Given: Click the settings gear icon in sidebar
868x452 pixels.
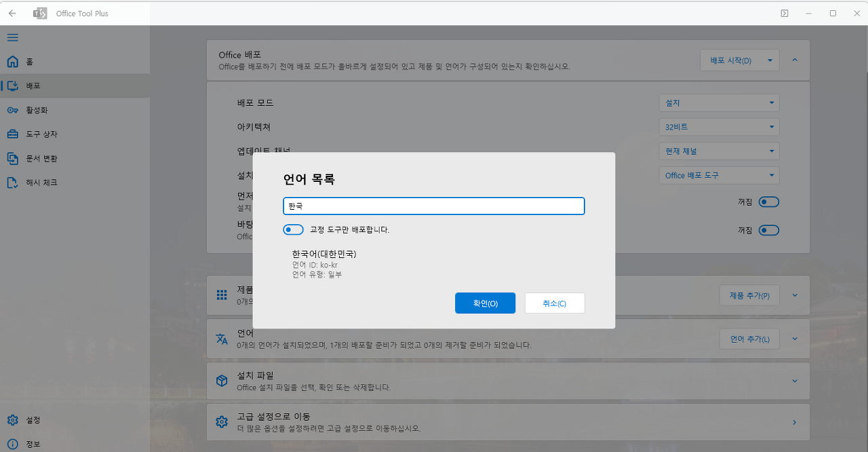Looking at the screenshot, I should [x=13, y=420].
